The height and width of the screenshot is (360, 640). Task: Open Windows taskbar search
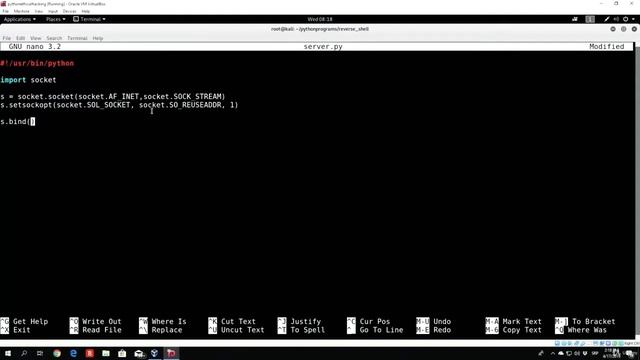[24, 353]
